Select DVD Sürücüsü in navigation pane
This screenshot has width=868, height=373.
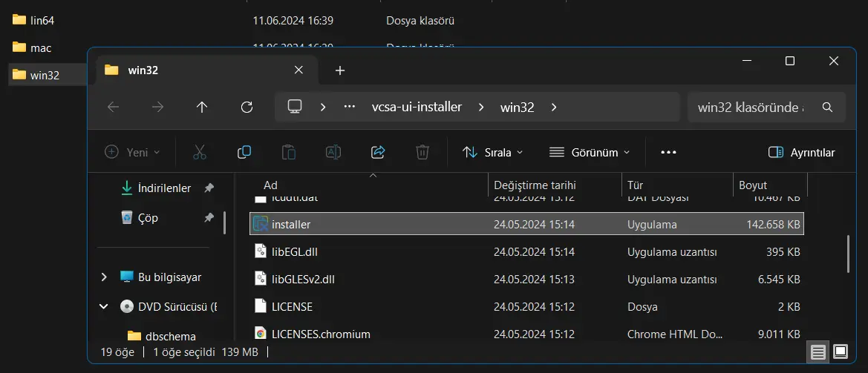(x=177, y=306)
